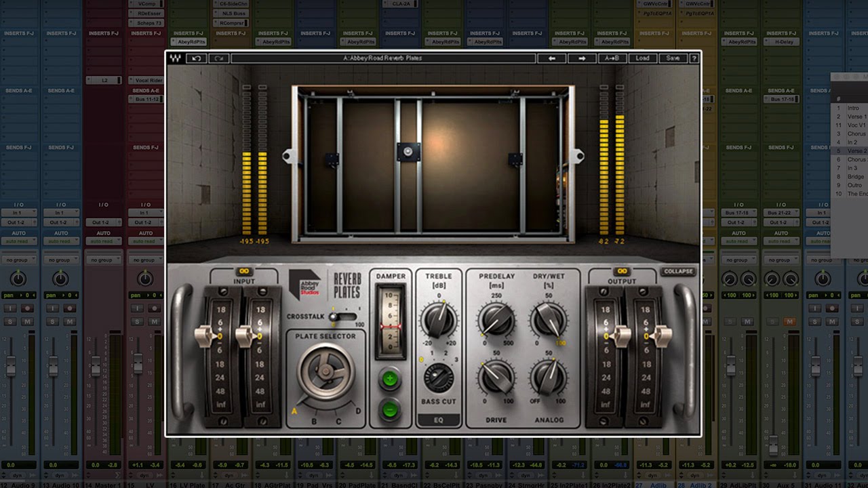
Task: Click the LV track pan knob
Action: [x=144, y=279]
